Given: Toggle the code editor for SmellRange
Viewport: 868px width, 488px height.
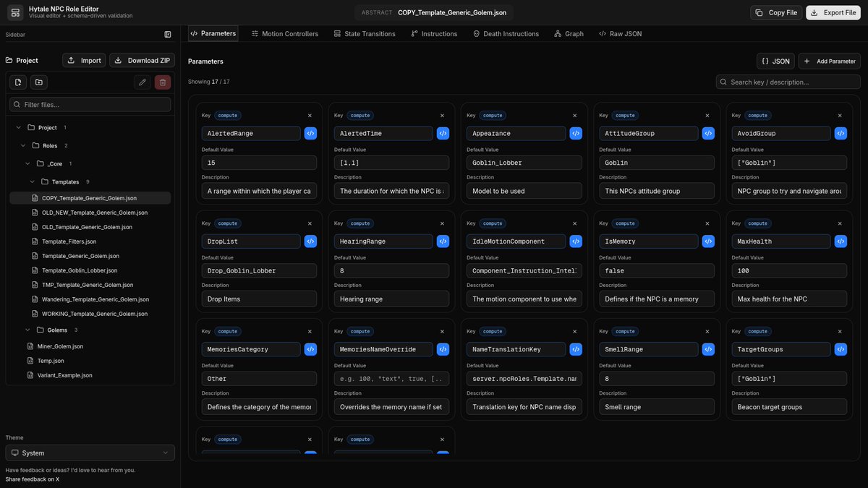Looking at the screenshot, I should coord(707,349).
